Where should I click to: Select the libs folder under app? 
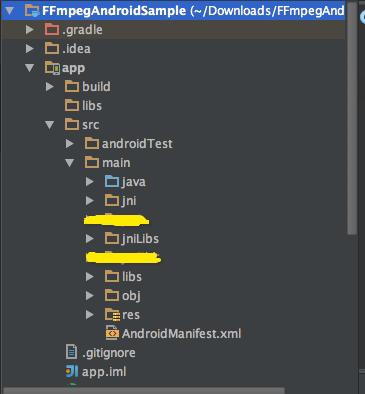92,106
